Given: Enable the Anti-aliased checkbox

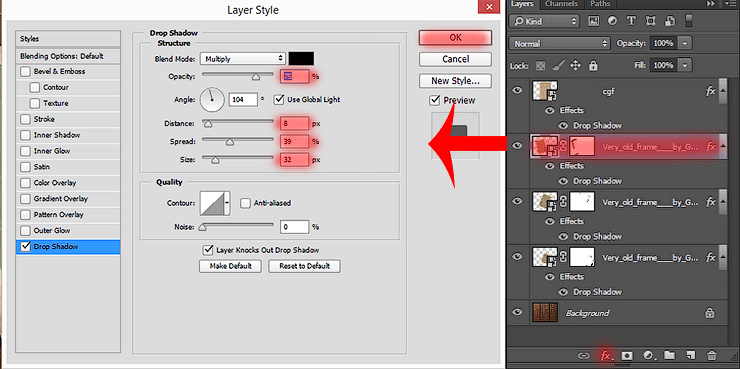Looking at the screenshot, I should 245,203.
